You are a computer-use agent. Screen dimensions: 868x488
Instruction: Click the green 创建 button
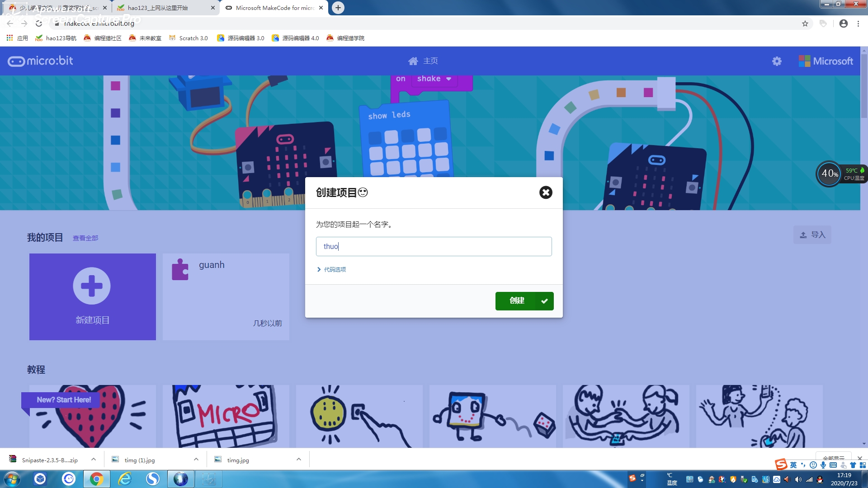pyautogui.click(x=524, y=301)
